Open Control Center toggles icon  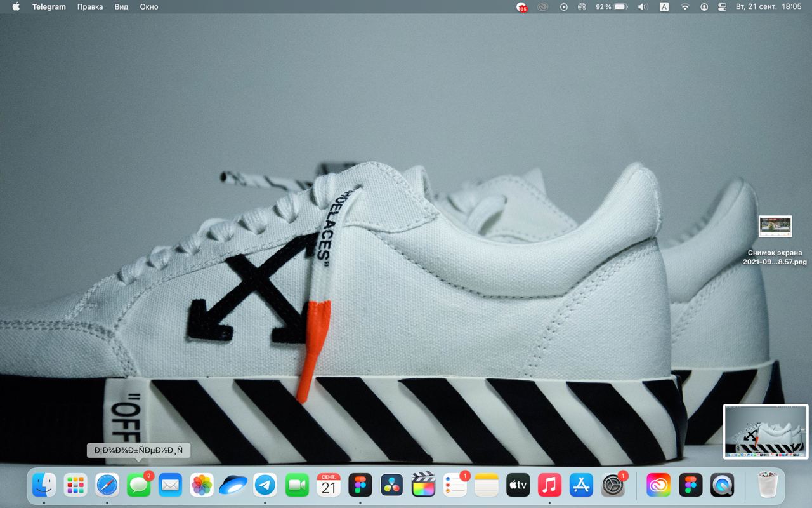tap(722, 7)
